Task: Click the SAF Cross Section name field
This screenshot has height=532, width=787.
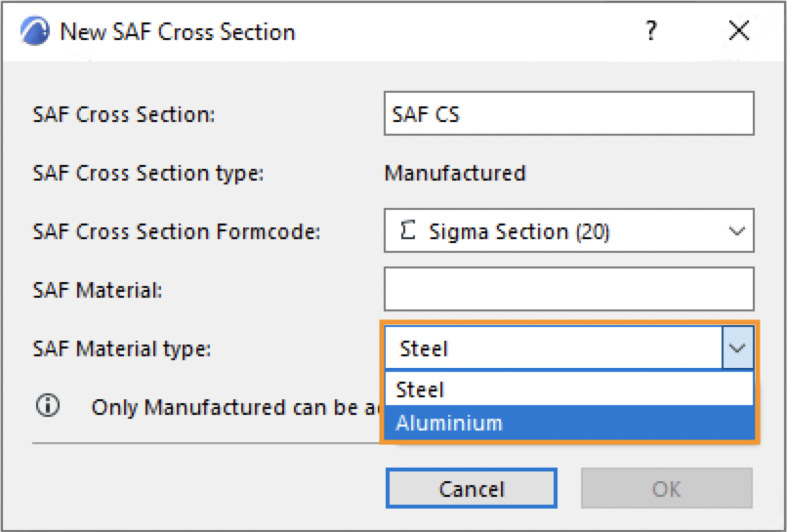Action: pos(568,114)
